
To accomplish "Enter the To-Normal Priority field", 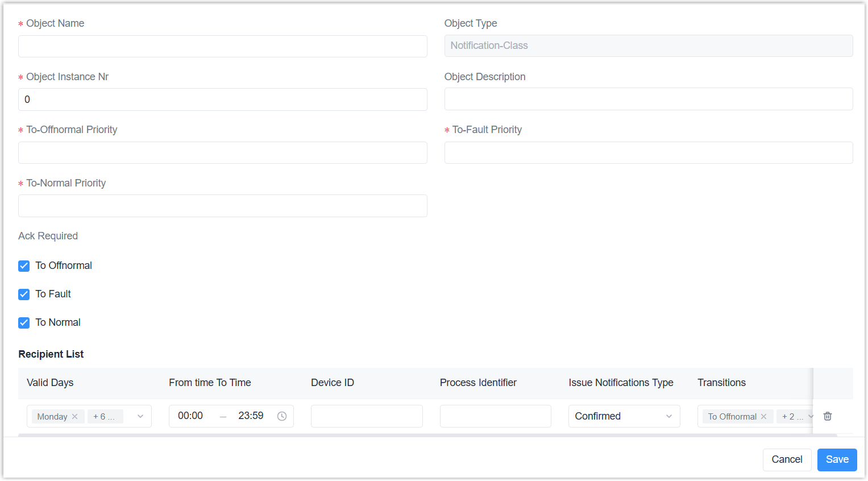I will [x=222, y=206].
